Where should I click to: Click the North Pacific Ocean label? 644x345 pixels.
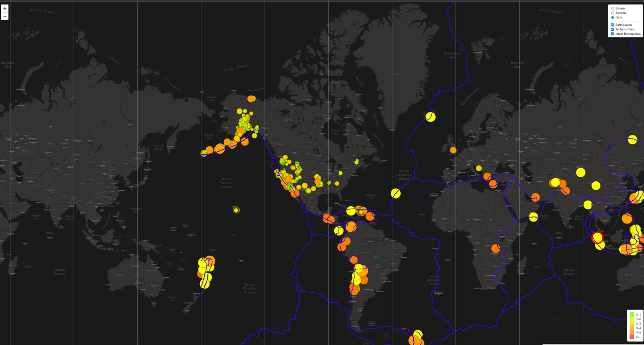pyautogui.click(x=226, y=183)
